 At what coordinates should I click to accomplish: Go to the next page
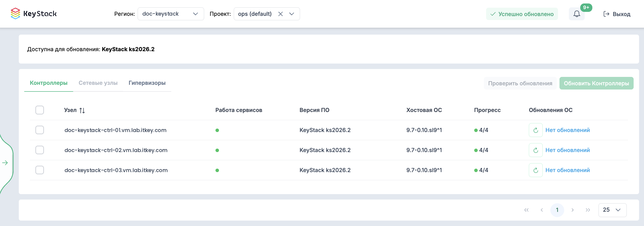click(573, 210)
